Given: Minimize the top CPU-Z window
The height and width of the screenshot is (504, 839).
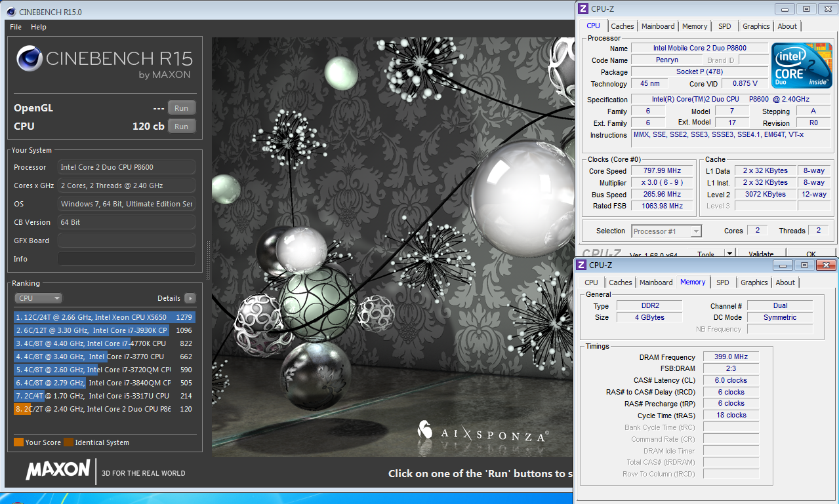Looking at the screenshot, I should 785,9.
